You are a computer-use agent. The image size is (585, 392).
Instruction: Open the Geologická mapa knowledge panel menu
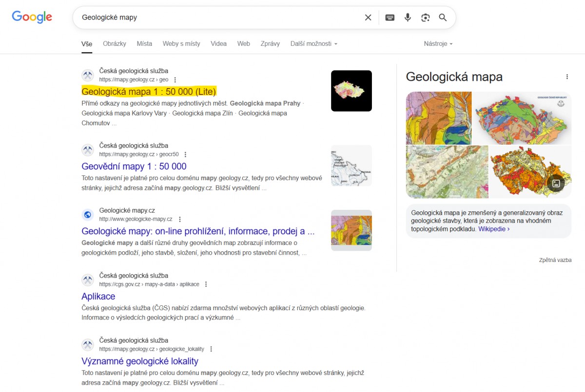[x=567, y=77]
